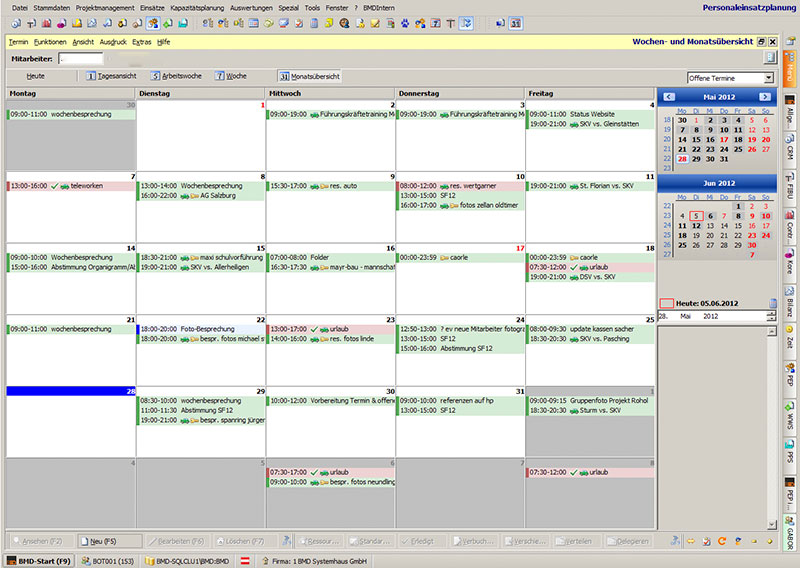The image size is (800, 568).
Task: Open the PEP sidebar tab
Action: [x=789, y=375]
